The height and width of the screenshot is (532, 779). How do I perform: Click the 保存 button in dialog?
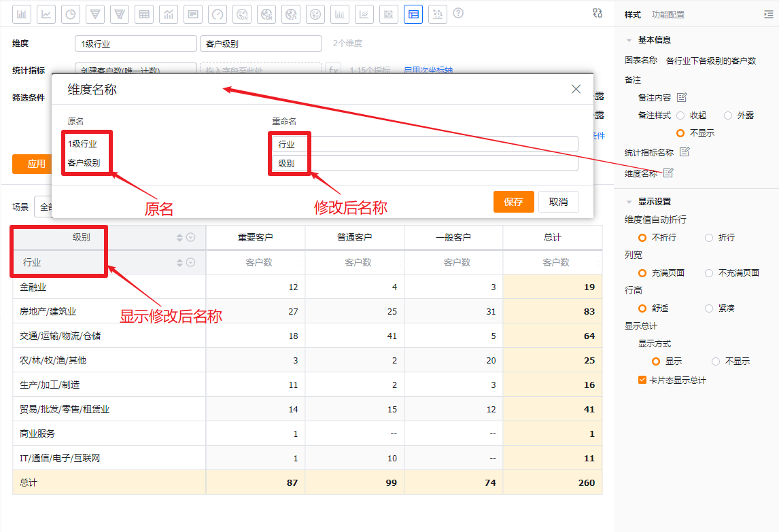pyautogui.click(x=514, y=202)
